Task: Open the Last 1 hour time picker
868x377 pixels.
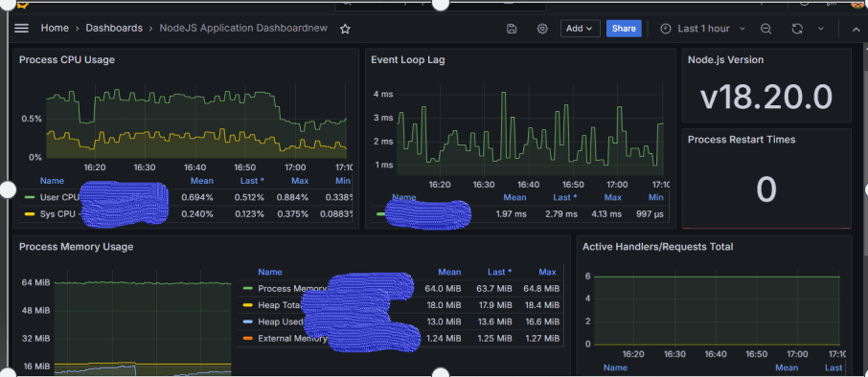Action: pyautogui.click(x=703, y=29)
